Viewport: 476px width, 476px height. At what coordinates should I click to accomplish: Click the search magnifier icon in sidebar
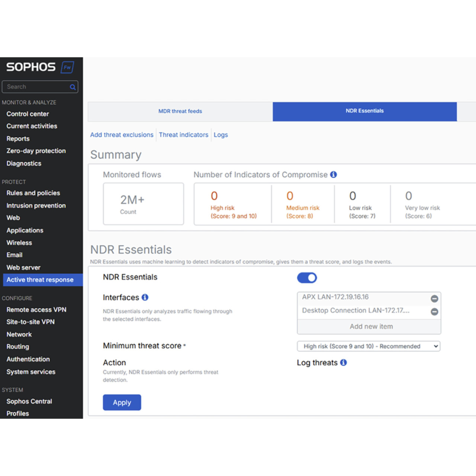click(x=73, y=87)
